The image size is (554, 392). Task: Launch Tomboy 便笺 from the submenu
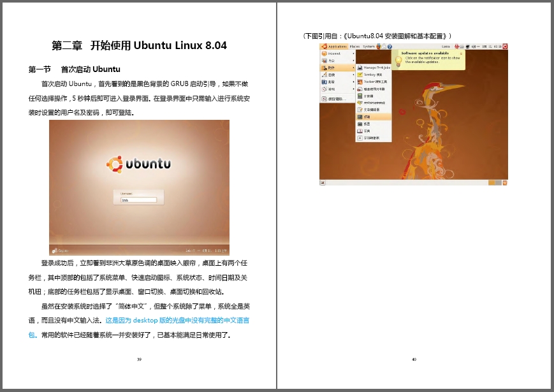coord(374,75)
